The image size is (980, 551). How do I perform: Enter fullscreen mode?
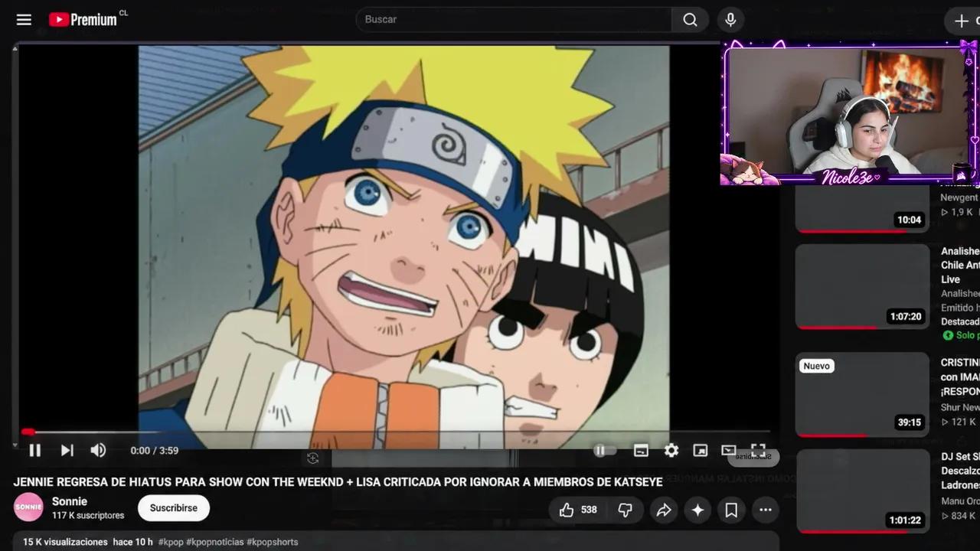758,451
